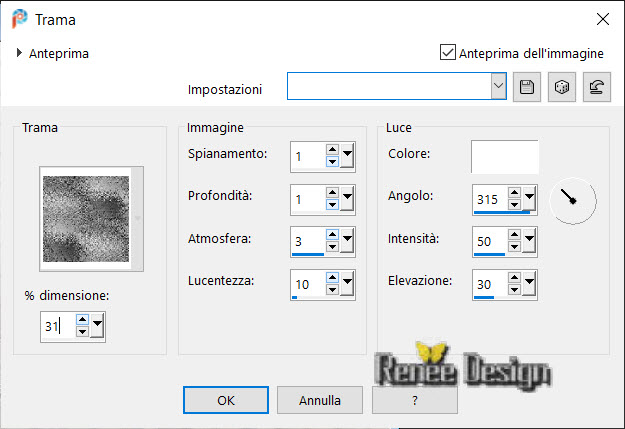This screenshot has width=625, height=429.
Task: Open the % dimensione slider dropdown
Action: click(97, 325)
